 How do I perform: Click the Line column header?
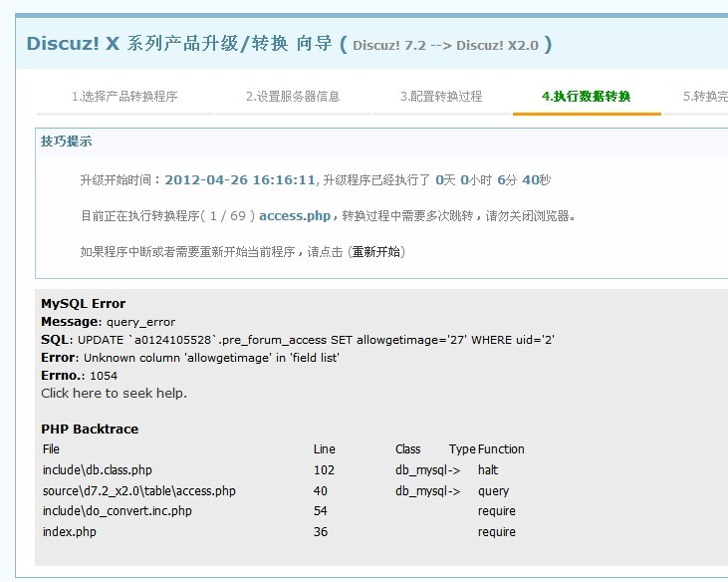click(325, 449)
